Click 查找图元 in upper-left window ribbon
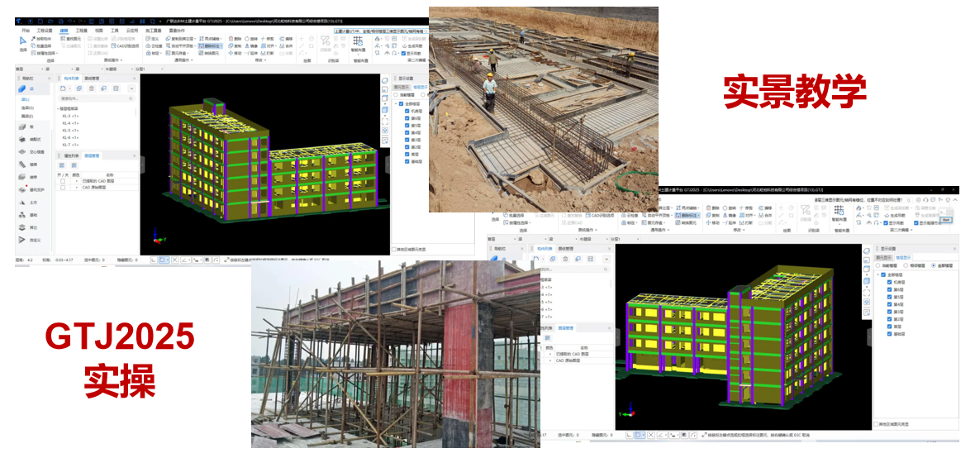Viewport: 980px width, 458px height. coord(72,39)
